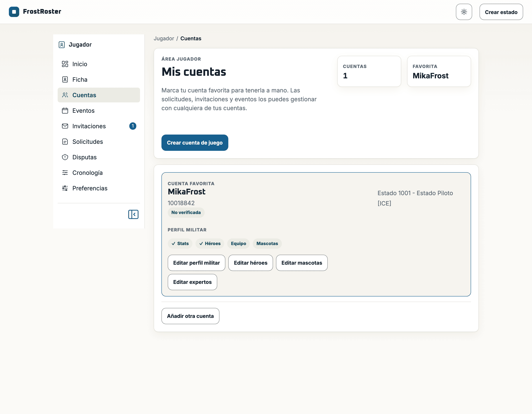
Task: Click the Héroes chip with checkmark
Action: coord(210,244)
